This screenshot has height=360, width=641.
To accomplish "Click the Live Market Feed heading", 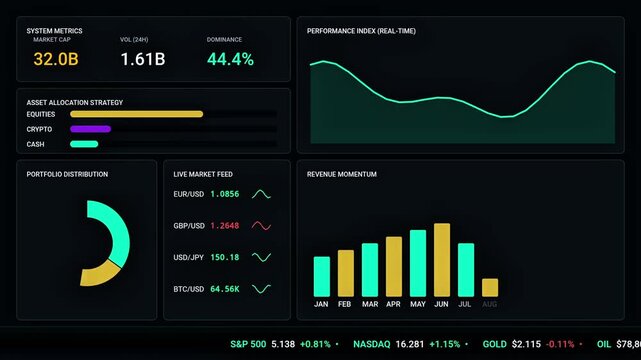I will [x=203, y=174].
